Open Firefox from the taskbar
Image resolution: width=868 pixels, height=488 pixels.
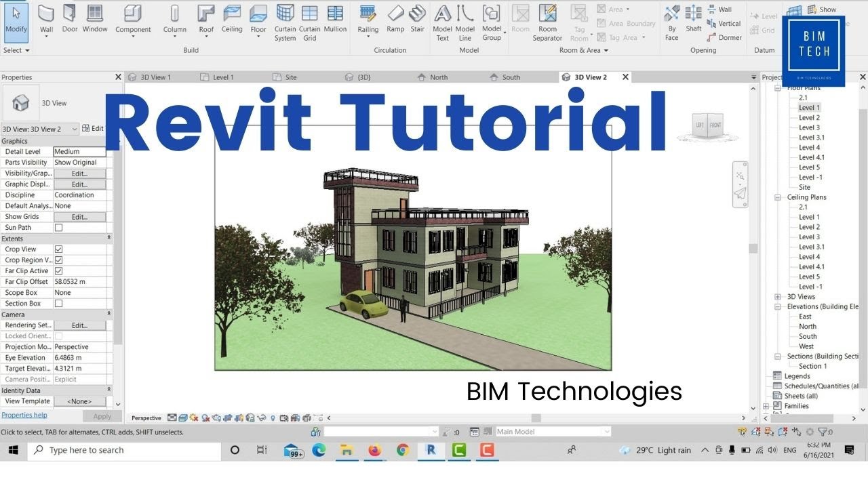click(374, 450)
